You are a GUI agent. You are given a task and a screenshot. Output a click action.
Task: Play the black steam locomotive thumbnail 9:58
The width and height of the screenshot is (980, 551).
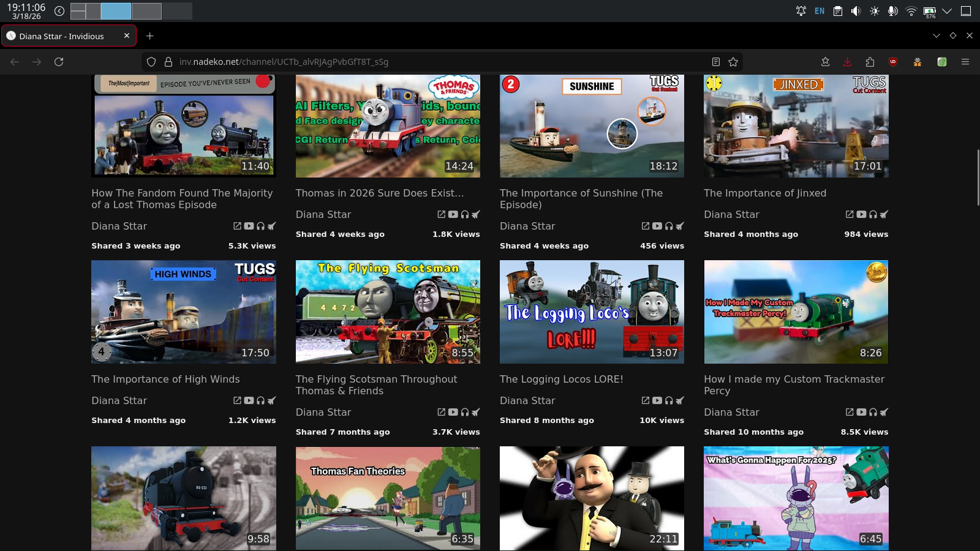(184, 498)
